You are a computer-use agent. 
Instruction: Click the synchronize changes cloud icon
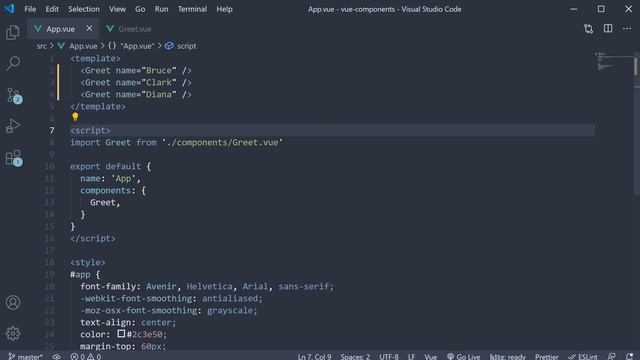point(56,356)
